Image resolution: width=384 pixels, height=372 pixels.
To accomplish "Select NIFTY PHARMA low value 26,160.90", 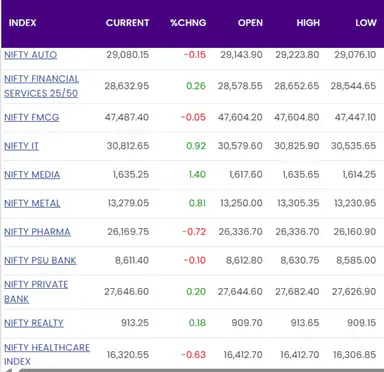I will click(355, 232).
